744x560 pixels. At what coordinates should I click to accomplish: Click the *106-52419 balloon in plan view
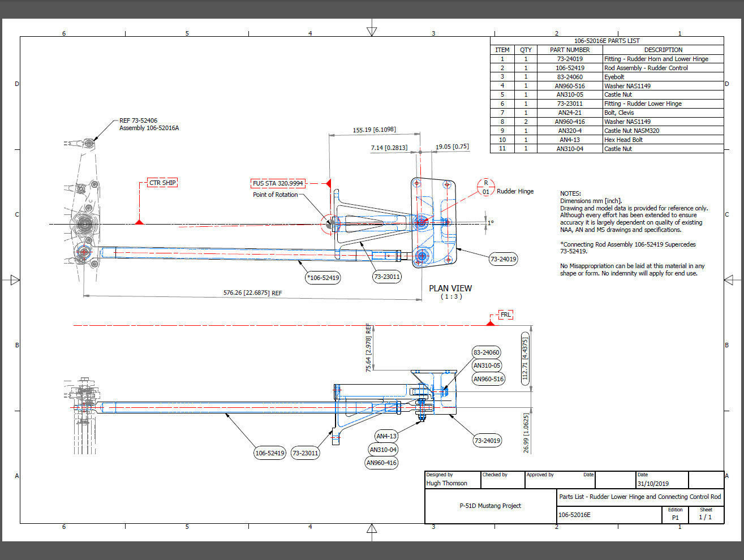pyautogui.click(x=323, y=278)
